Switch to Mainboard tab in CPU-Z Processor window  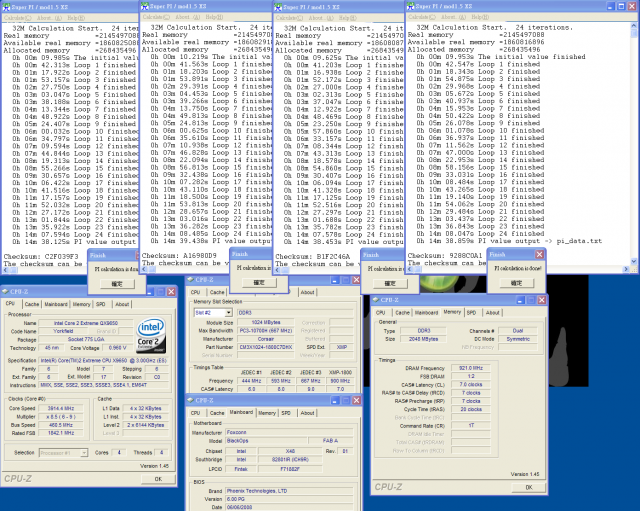(56, 304)
